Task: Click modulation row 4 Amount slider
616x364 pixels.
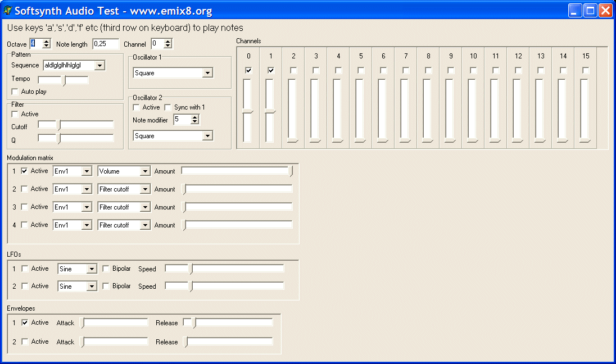Action: 237,225
